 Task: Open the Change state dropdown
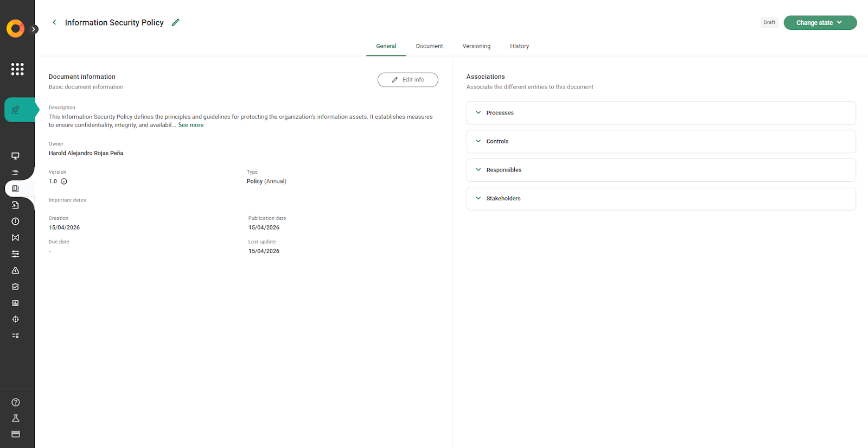click(x=820, y=23)
